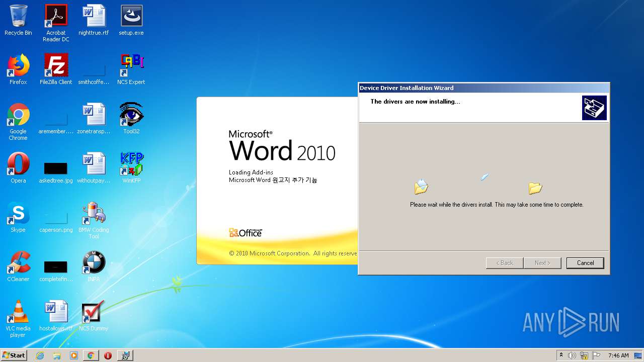Click the 'Loading Add-ins' splash text

pos(251,172)
